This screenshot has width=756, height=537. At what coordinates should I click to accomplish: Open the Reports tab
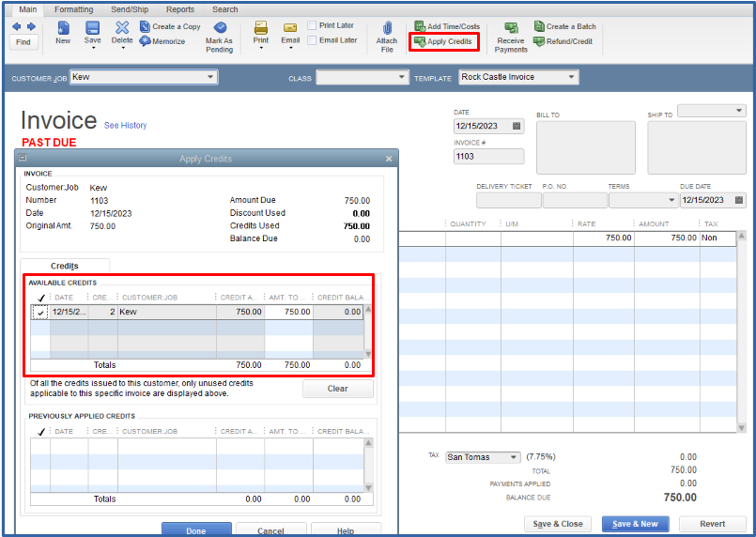179,9
